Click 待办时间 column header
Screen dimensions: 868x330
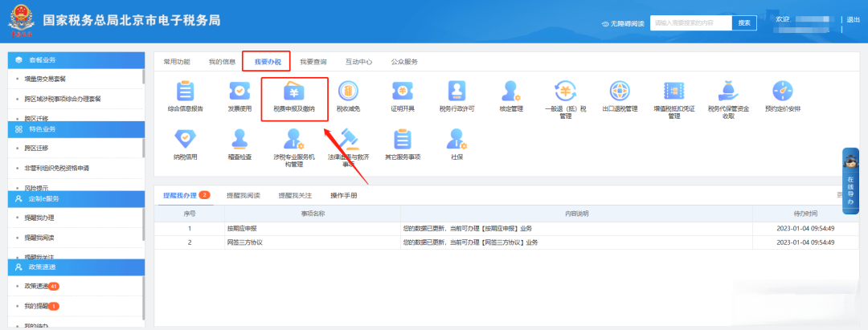click(805, 214)
